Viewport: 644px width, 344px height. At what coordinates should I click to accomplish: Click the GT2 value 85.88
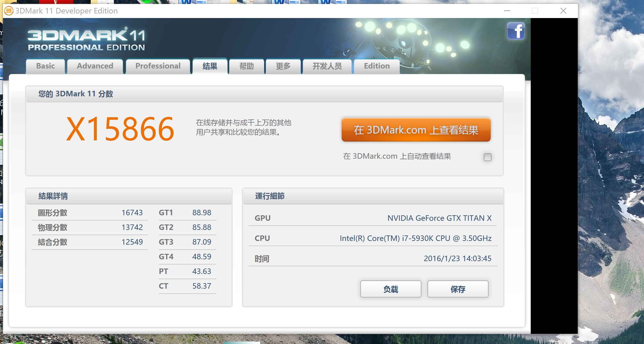(202, 227)
